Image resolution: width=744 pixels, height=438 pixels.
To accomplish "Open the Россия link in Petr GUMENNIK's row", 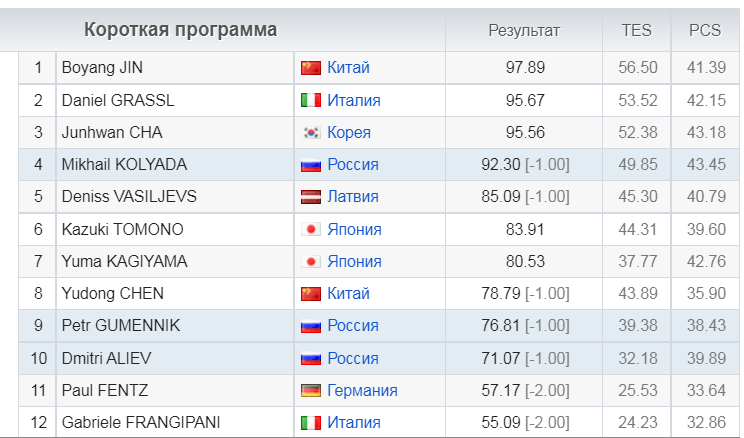I will [x=353, y=326].
